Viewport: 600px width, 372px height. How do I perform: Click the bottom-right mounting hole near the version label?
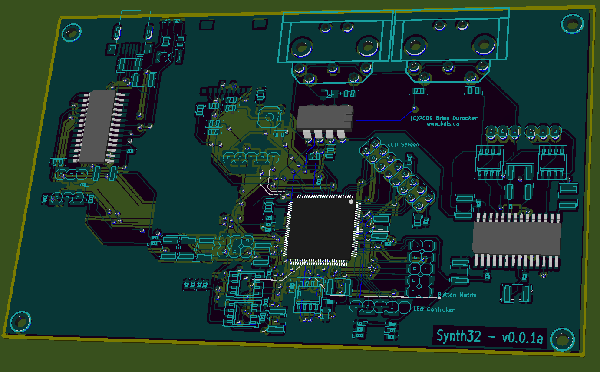tap(562, 339)
